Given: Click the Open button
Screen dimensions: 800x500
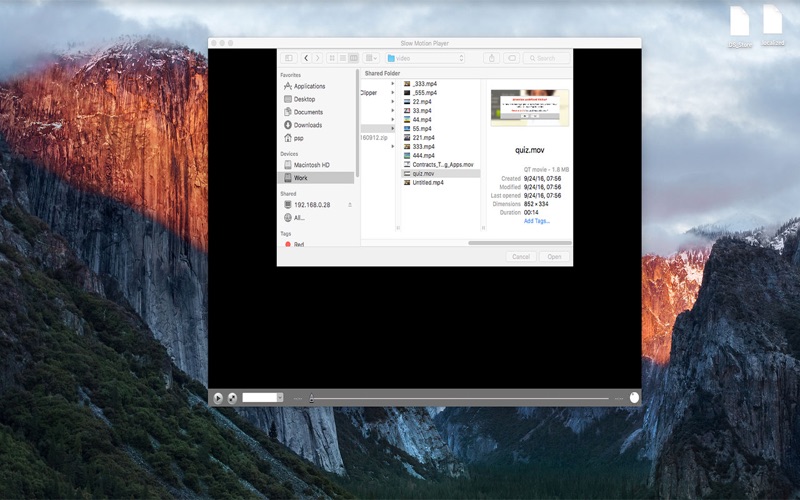Looking at the screenshot, I should click(x=555, y=257).
